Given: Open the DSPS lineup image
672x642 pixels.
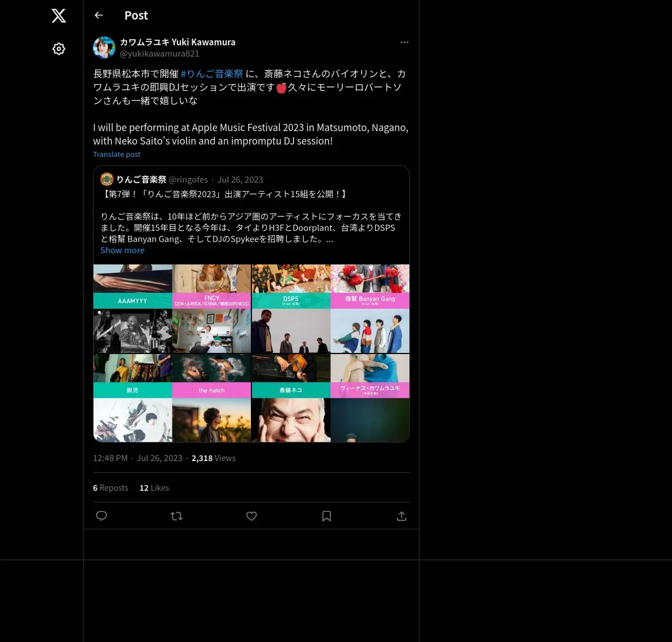Looking at the screenshot, I should click(330, 309).
